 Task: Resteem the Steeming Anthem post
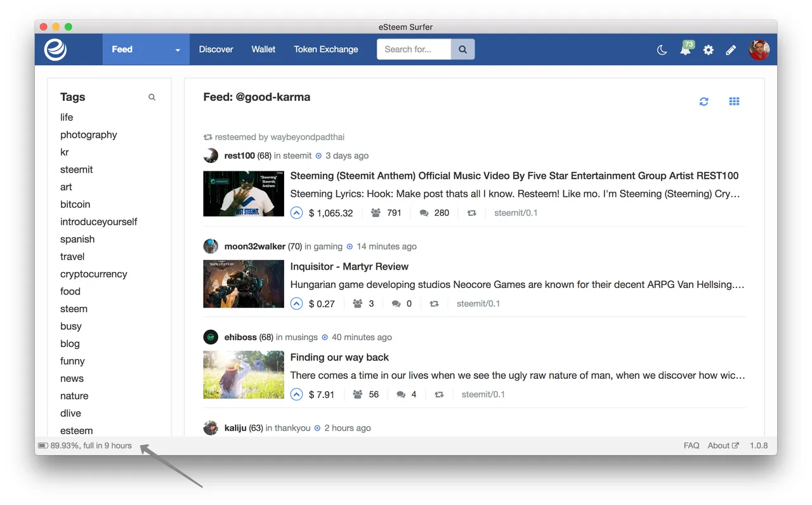pyautogui.click(x=471, y=213)
